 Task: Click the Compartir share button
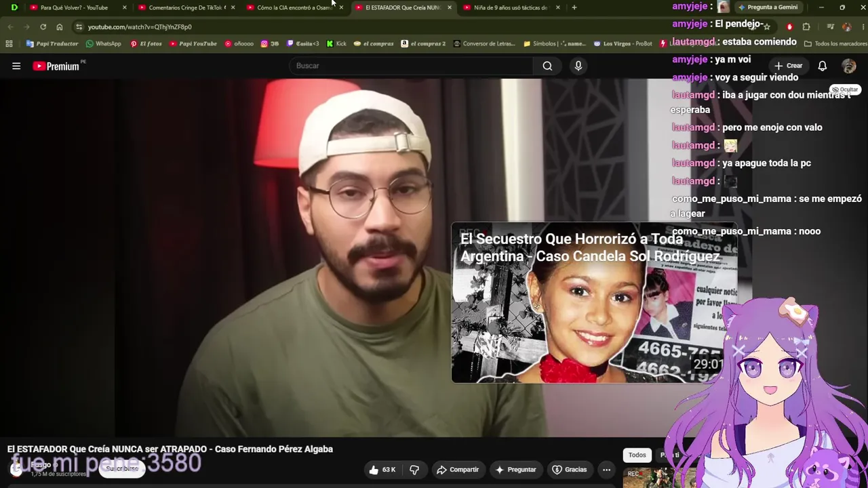click(x=458, y=470)
